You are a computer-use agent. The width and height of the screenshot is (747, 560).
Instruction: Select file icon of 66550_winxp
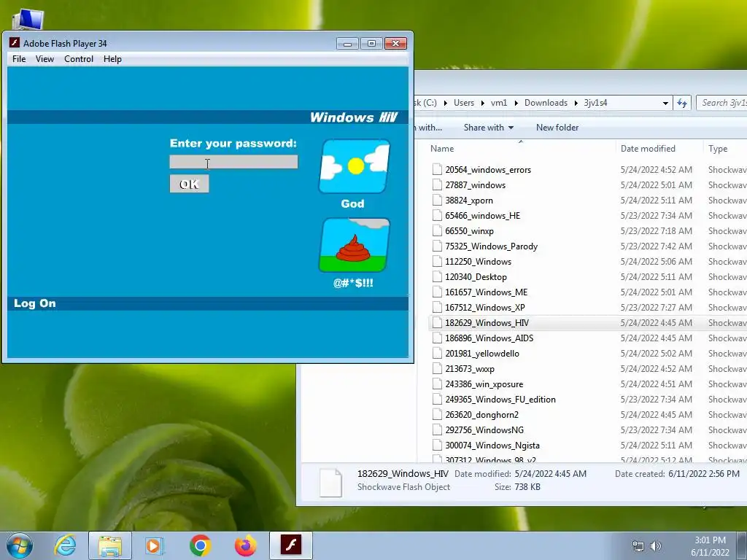(437, 231)
